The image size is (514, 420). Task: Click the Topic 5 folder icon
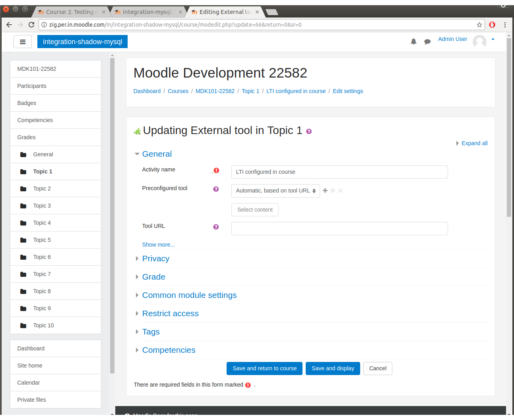[23, 240]
